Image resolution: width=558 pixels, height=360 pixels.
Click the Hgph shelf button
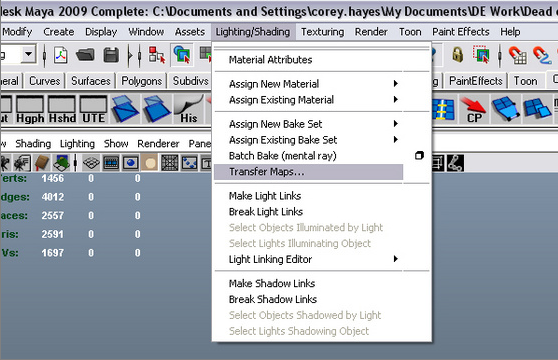[30, 109]
